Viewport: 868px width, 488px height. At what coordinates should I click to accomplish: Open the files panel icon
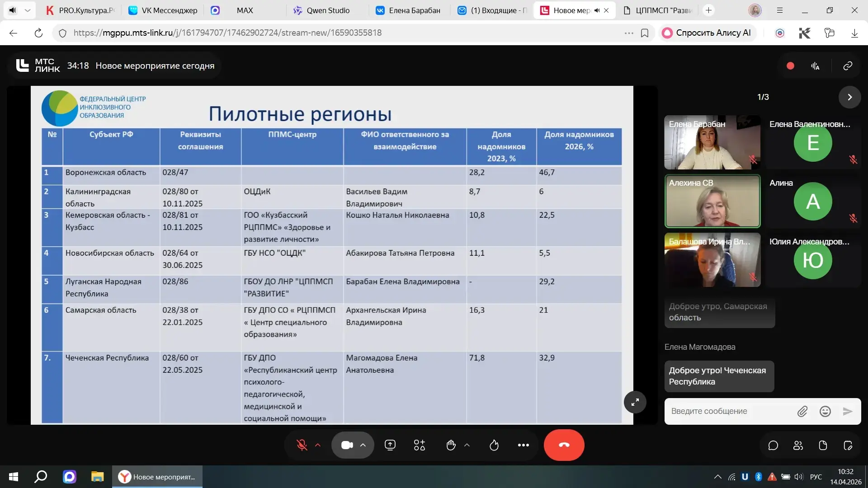tap(823, 446)
